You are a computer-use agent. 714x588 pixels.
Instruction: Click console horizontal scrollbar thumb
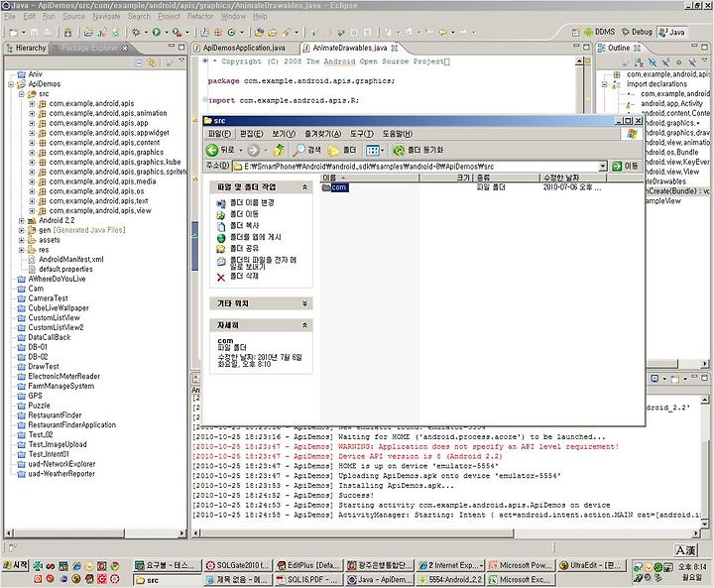click(357, 532)
